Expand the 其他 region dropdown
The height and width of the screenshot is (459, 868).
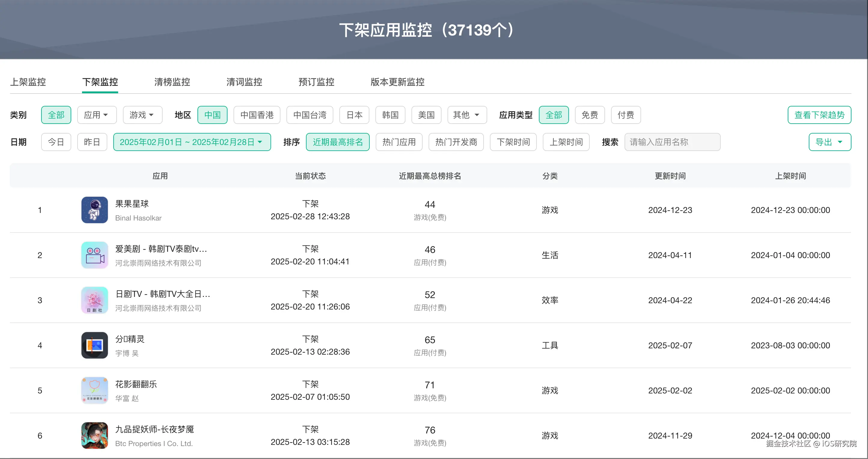click(467, 115)
